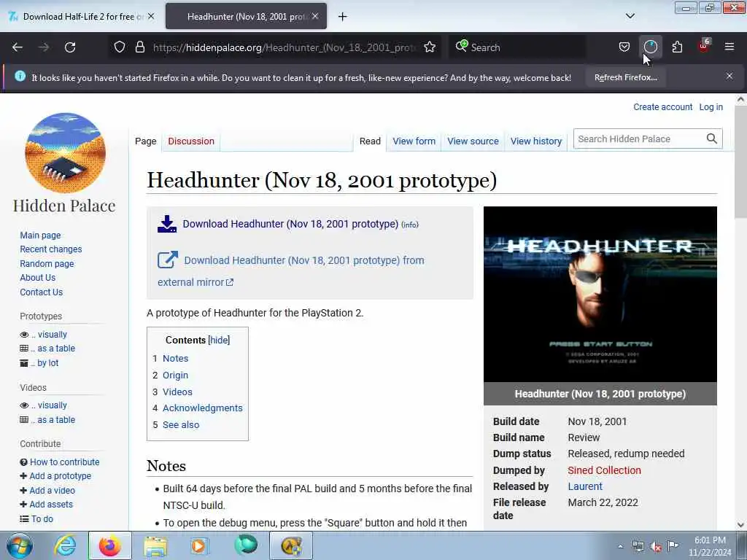Jump to the Origin section
Screen dimensions: 747x560
[175, 376]
